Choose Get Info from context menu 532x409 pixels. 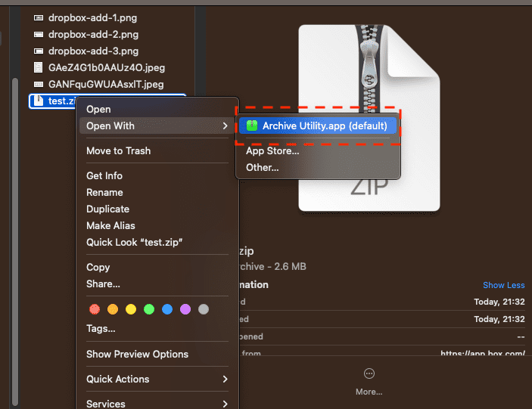[x=157, y=175]
